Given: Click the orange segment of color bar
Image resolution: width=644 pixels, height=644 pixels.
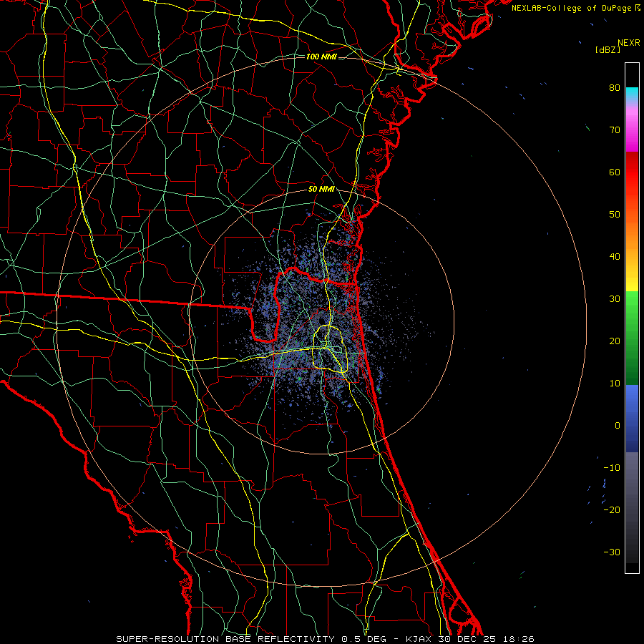Looking at the screenshot, I should (632, 230).
